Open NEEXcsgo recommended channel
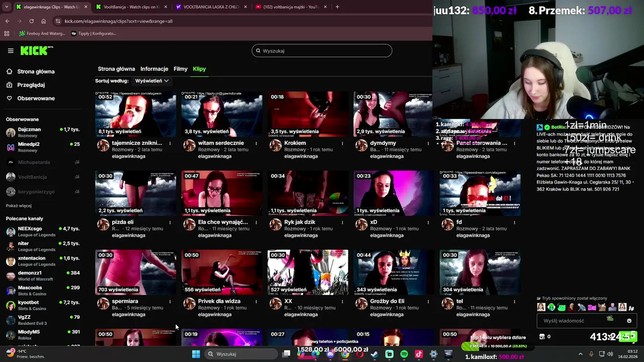Screen dimensions: 644x362 coord(43,232)
